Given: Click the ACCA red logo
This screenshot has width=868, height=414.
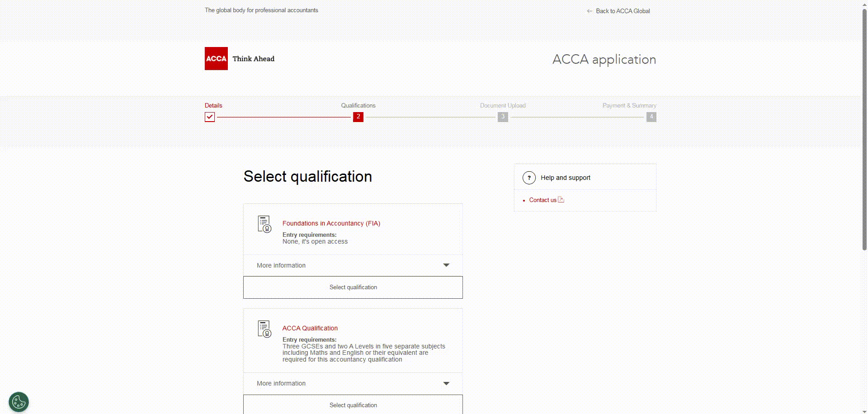Looking at the screenshot, I should pyautogui.click(x=216, y=58).
